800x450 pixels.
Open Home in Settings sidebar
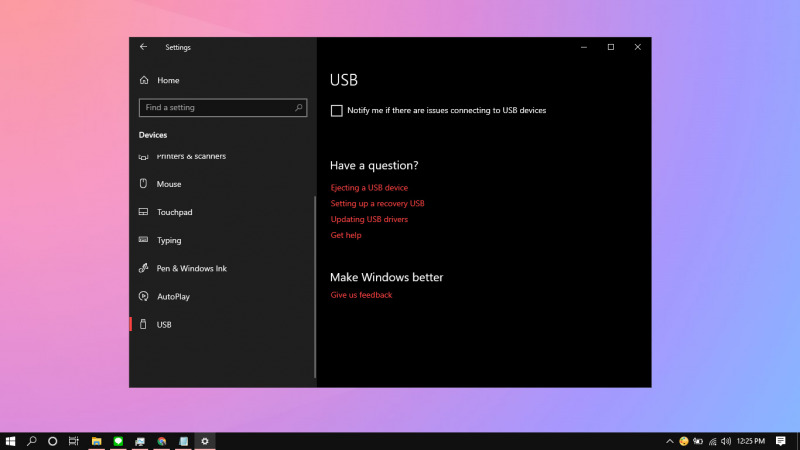(167, 80)
